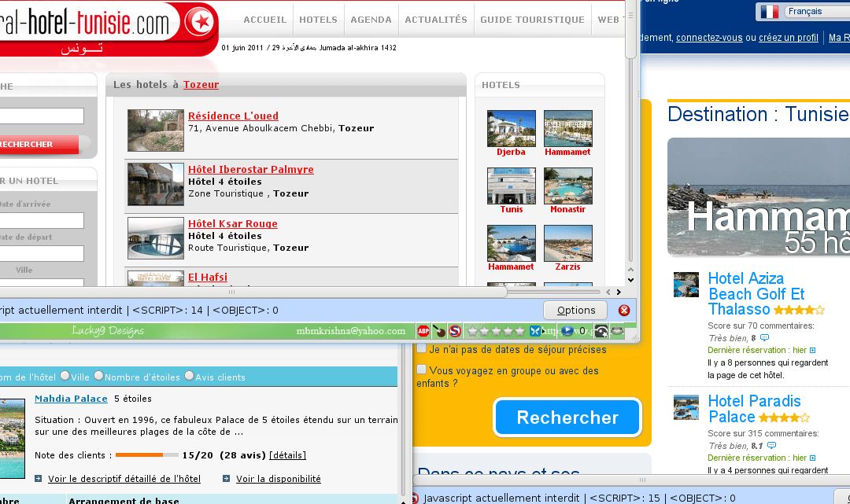
Task: Select the 'Nombre d'étoiles' sort radio button
Action: coord(98,377)
